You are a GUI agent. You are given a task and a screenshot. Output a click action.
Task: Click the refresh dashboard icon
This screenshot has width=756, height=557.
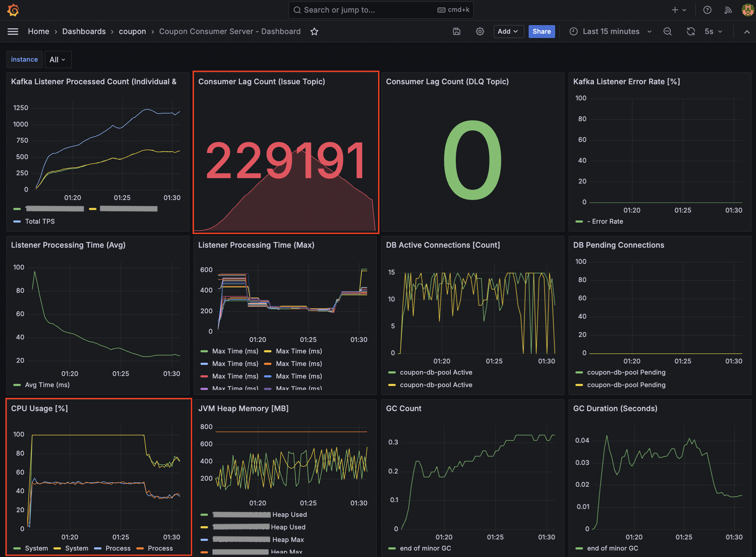coord(691,32)
